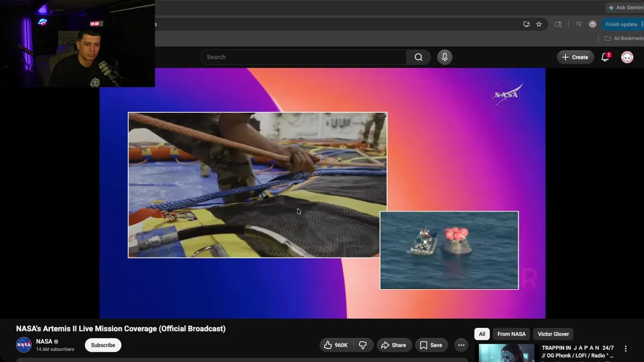Screen dimensions: 644x362
Task: Select the Victor Glover filter chip
Action: click(553, 334)
